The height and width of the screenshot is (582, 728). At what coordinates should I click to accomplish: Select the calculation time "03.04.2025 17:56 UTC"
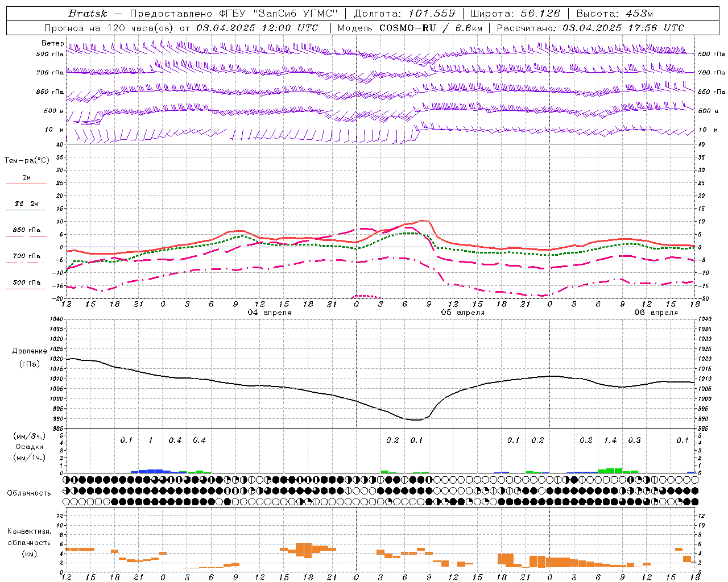click(623, 28)
